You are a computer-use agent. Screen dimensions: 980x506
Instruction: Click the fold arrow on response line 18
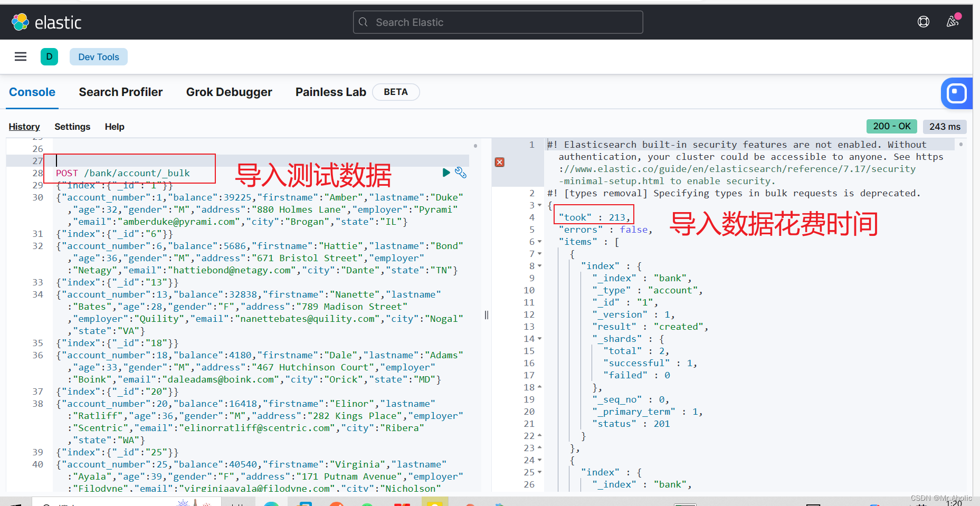tap(539, 387)
